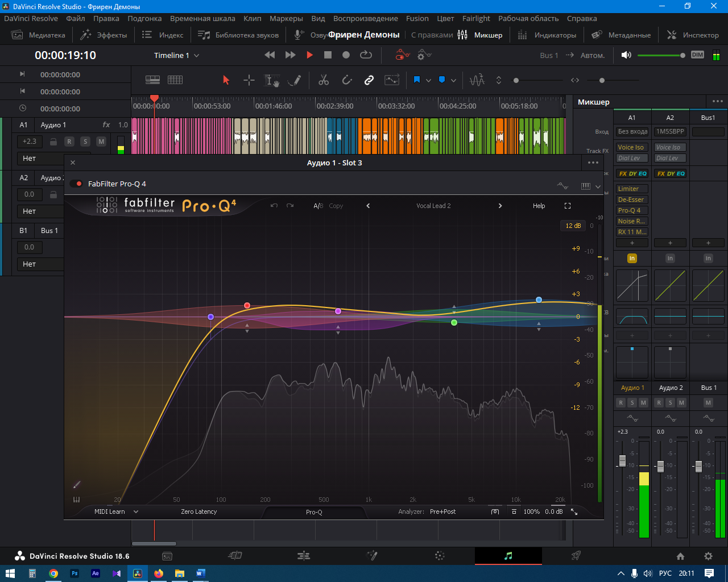Open the Индекс panel

tap(163, 35)
